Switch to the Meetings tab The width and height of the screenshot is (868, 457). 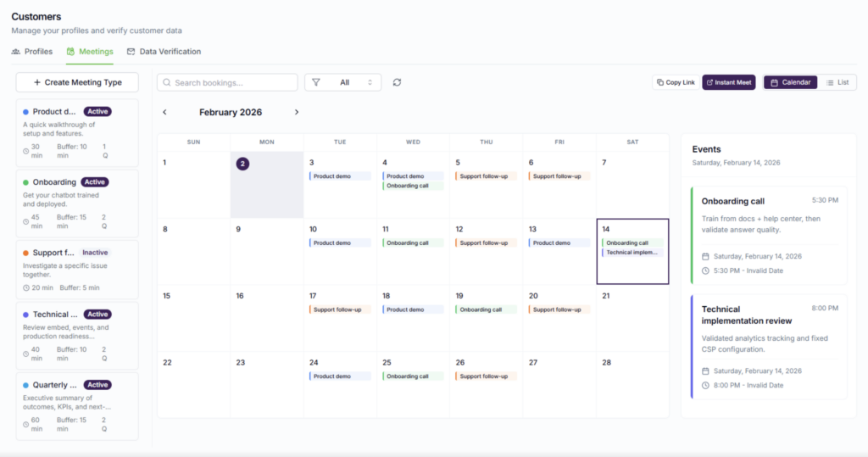pyautogui.click(x=90, y=52)
